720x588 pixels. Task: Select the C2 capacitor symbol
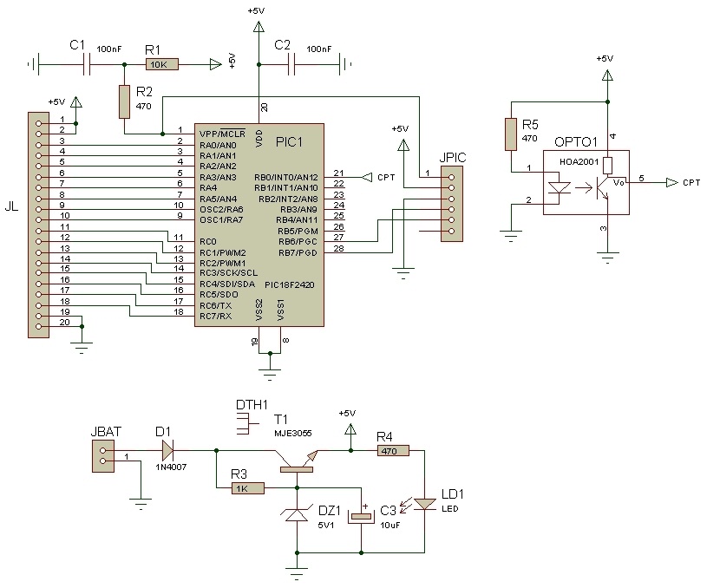[x=291, y=64]
